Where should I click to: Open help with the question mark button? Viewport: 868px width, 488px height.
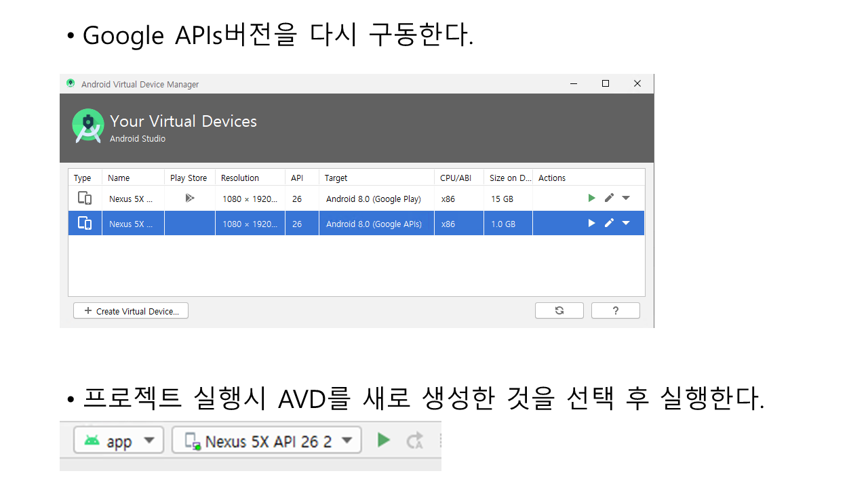click(615, 310)
